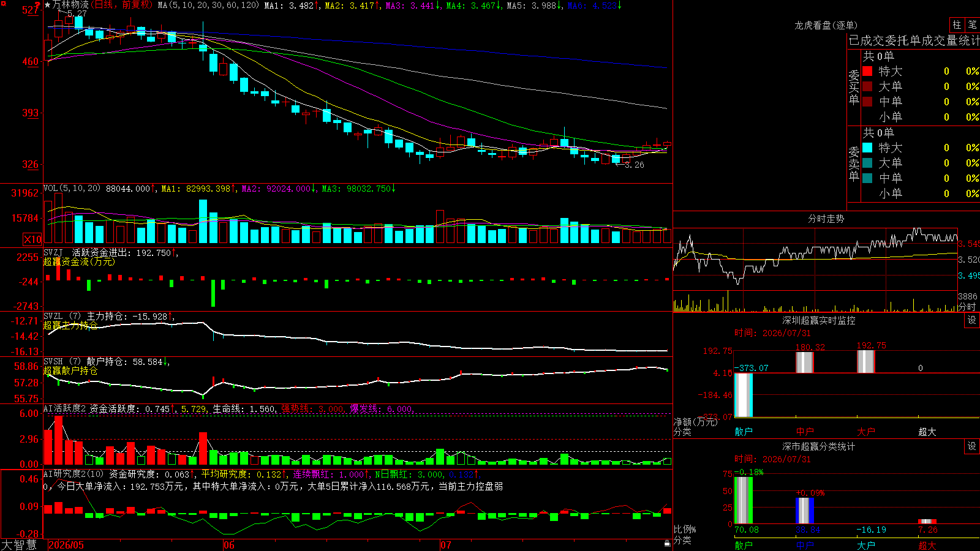Screen dimensions: 980x551
Task: Open 设 settings for 深圳超赢实时监控
Action: click(x=972, y=320)
